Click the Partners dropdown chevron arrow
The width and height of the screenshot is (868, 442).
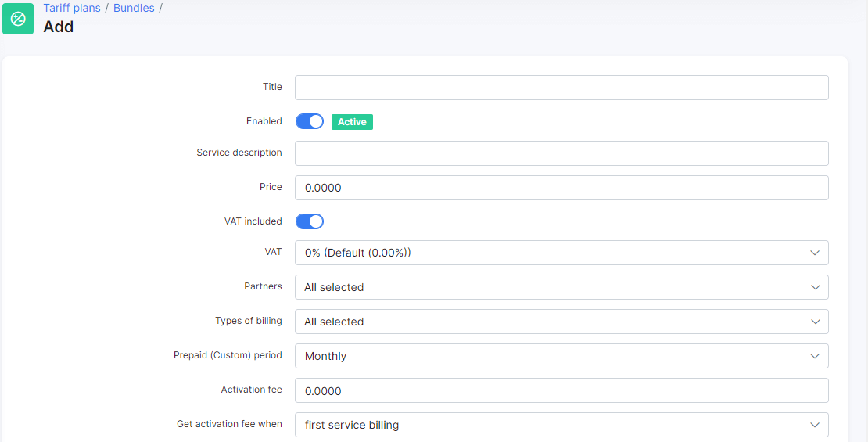pos(815,287)
